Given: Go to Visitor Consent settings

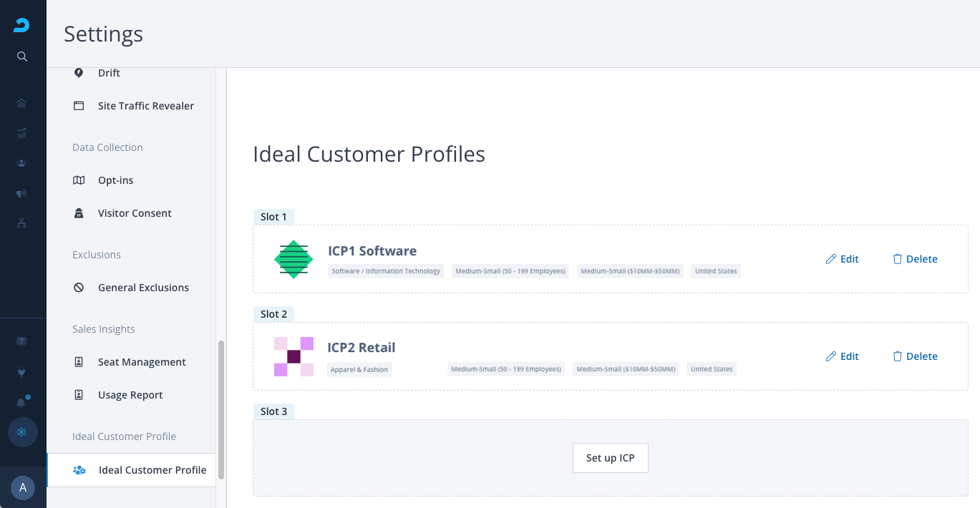Looking at the screenshot, I should [135, 213].
